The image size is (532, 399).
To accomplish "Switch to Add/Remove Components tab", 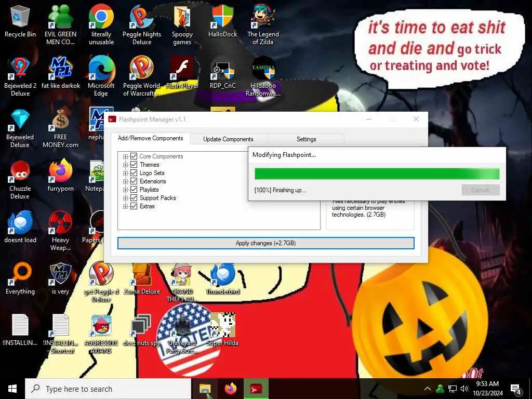I will (x=150, y=138).
